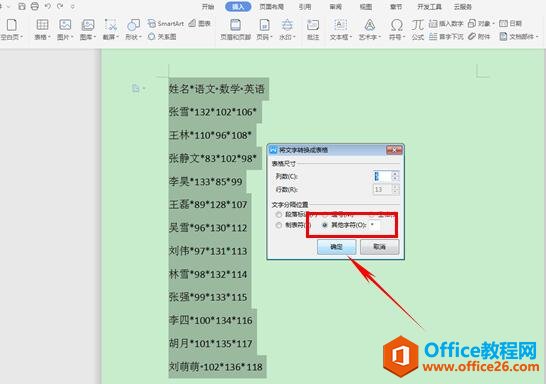Undo the last action
This screenshot has height=384, width=546.
coord(48,6)
